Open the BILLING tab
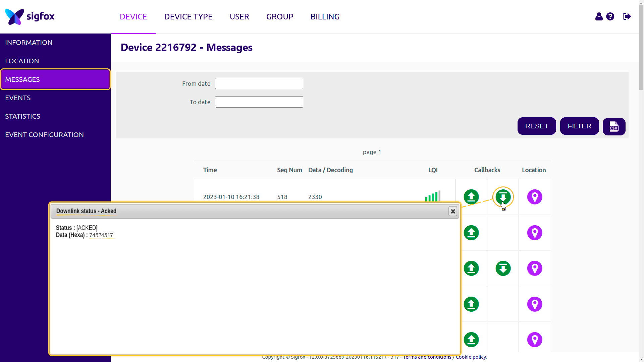 [325, 16]
